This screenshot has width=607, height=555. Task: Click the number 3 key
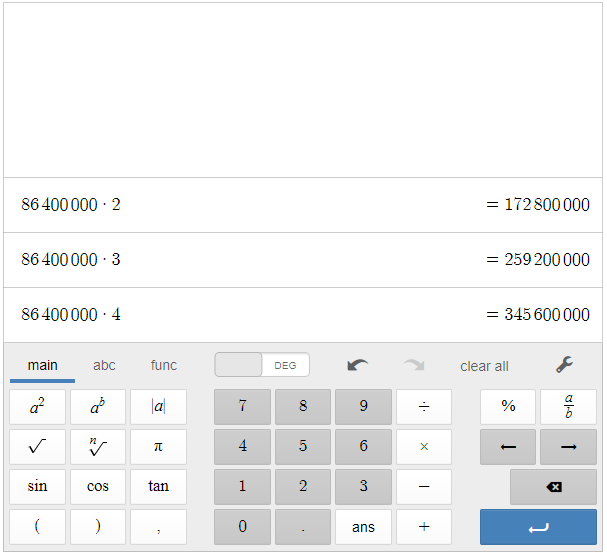[363, 487]
